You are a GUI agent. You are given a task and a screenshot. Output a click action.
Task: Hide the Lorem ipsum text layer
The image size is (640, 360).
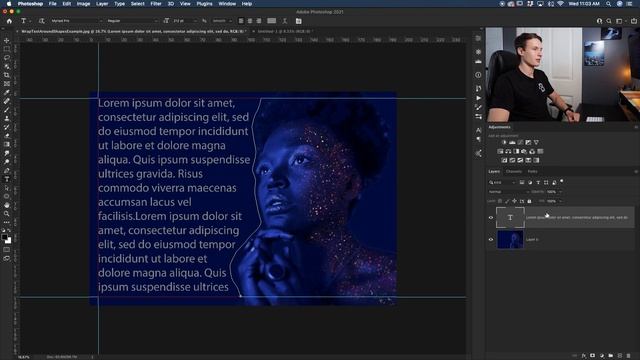(x=491, y=218)
